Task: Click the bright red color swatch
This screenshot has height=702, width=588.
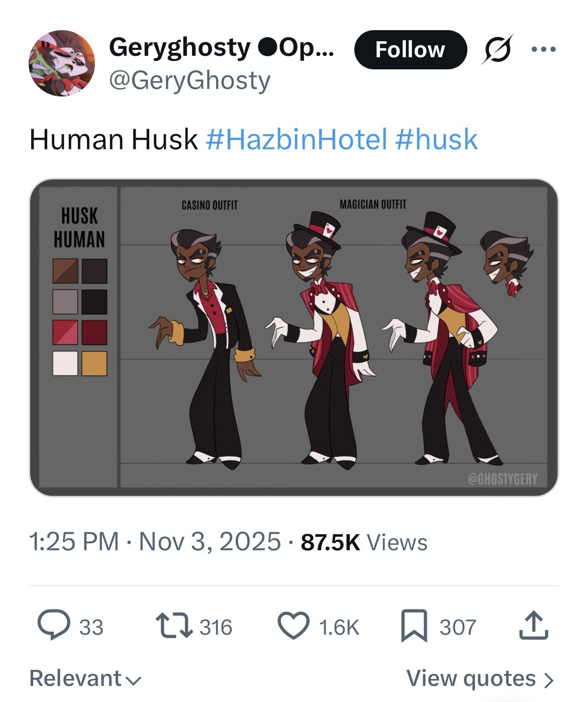Action: tap(65, 333)
